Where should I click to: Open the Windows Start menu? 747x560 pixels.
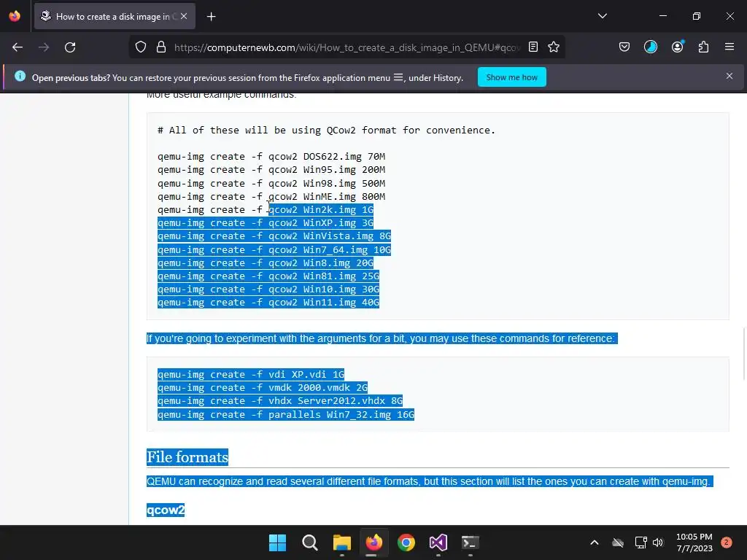coord(277,542)
